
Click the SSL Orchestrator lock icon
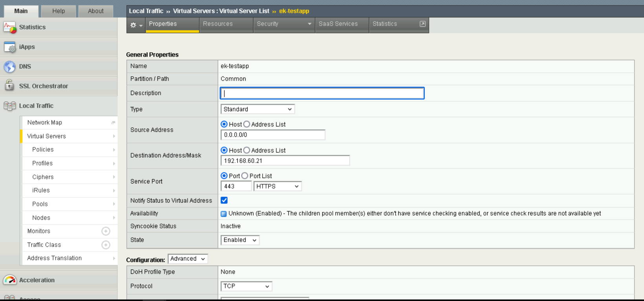click(10, 86)
